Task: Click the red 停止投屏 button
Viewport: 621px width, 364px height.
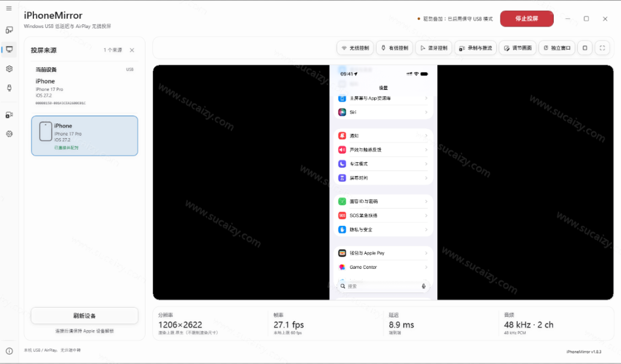Action: point(527,19)
